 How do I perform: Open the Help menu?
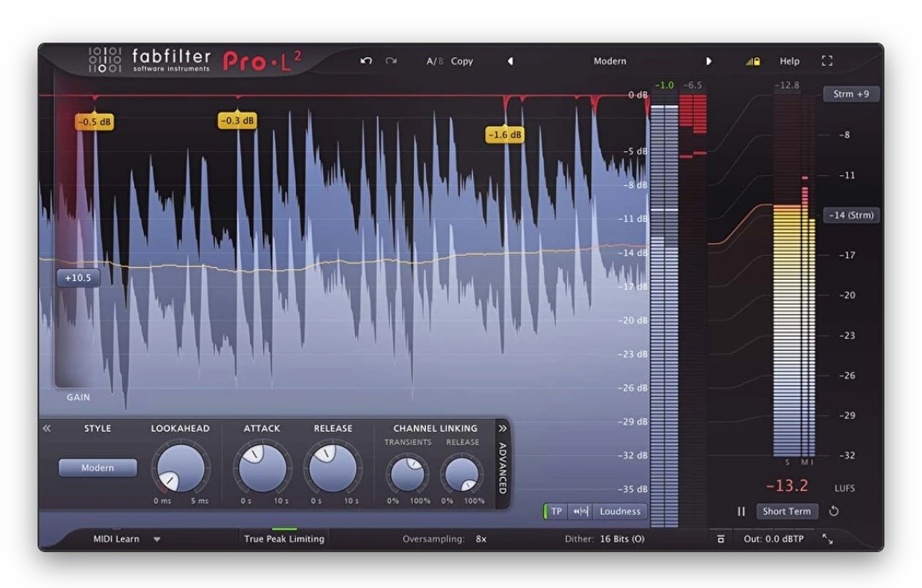[x=788, y=61]
